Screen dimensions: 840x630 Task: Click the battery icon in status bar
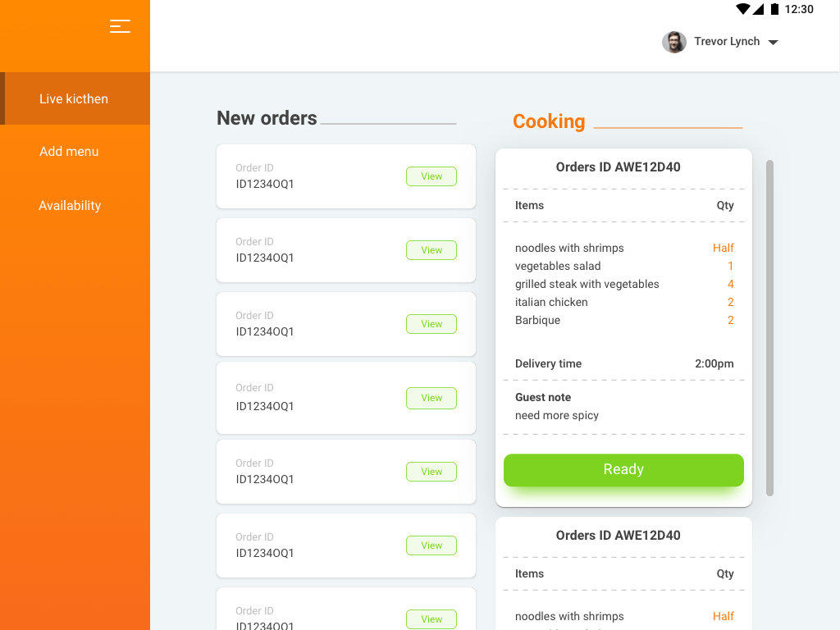774,9
